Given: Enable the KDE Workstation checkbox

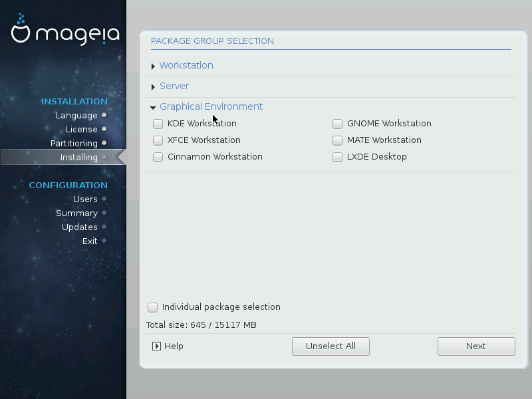Looking at the screenshot, I should 158,124.
